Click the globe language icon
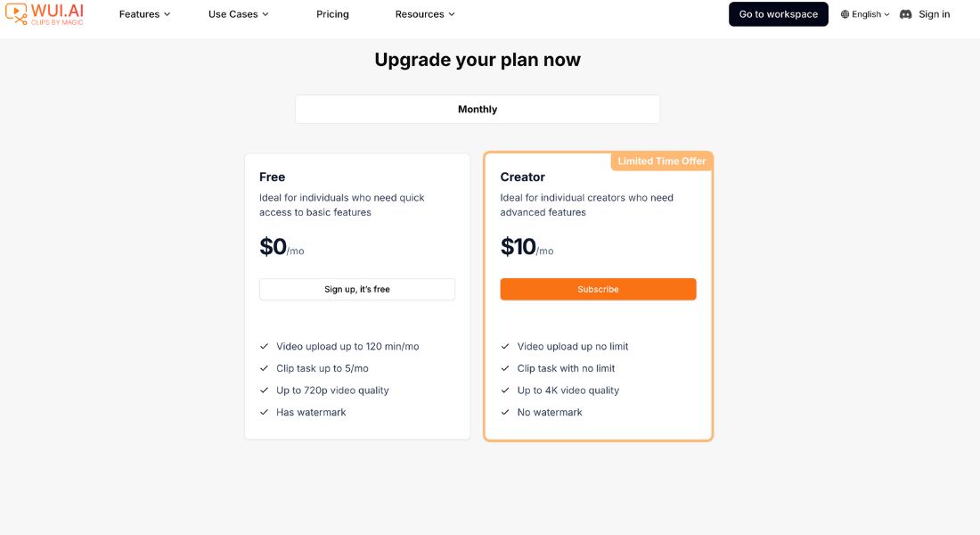 [x=845, y=14]
